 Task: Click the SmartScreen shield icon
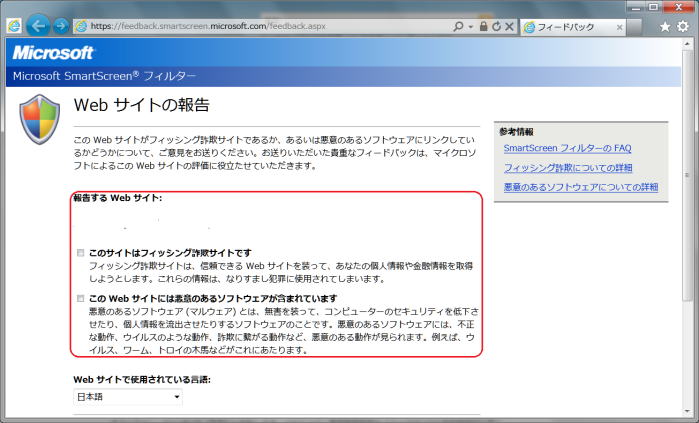click(40, 119)
